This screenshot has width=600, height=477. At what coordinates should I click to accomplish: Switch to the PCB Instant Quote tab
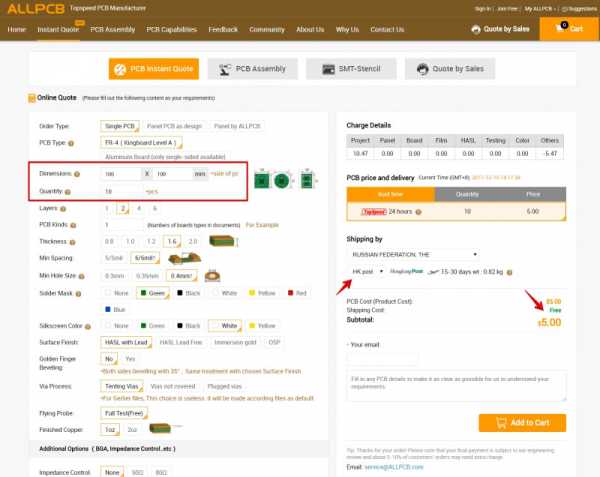coord(154,69)
